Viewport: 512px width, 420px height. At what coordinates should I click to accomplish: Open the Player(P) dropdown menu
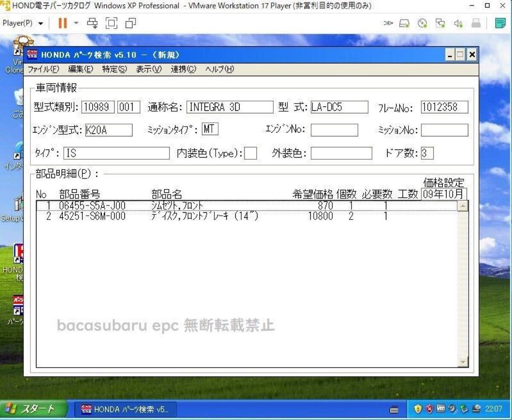pyautogui.click(x=23, y=23)
